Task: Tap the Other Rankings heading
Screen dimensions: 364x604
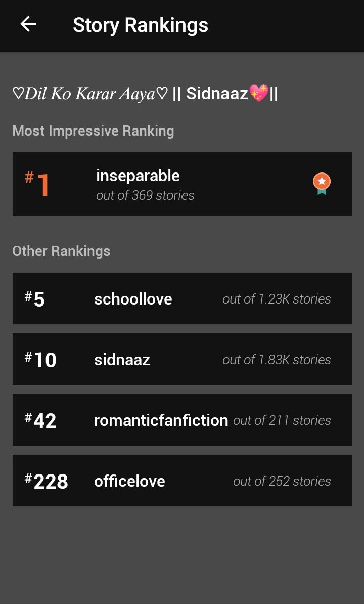Action: [61, 251]
